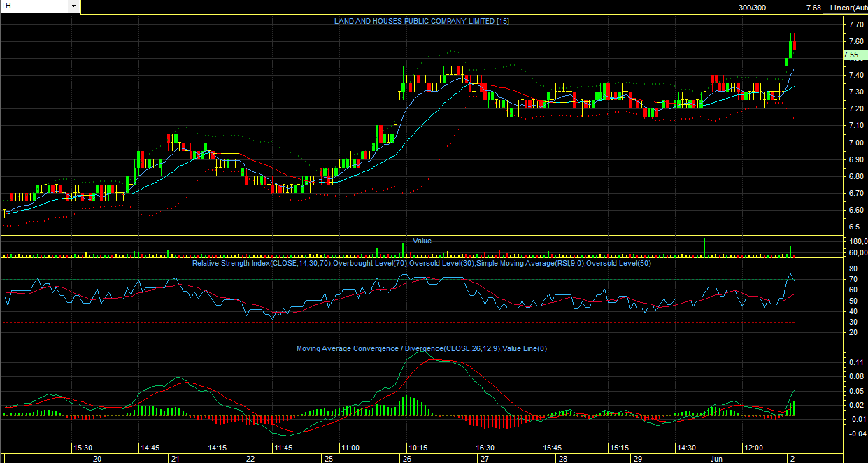The image size is (868, 463).
Task: Select date 25 on date axis
Action: click(x=329, y=459)
